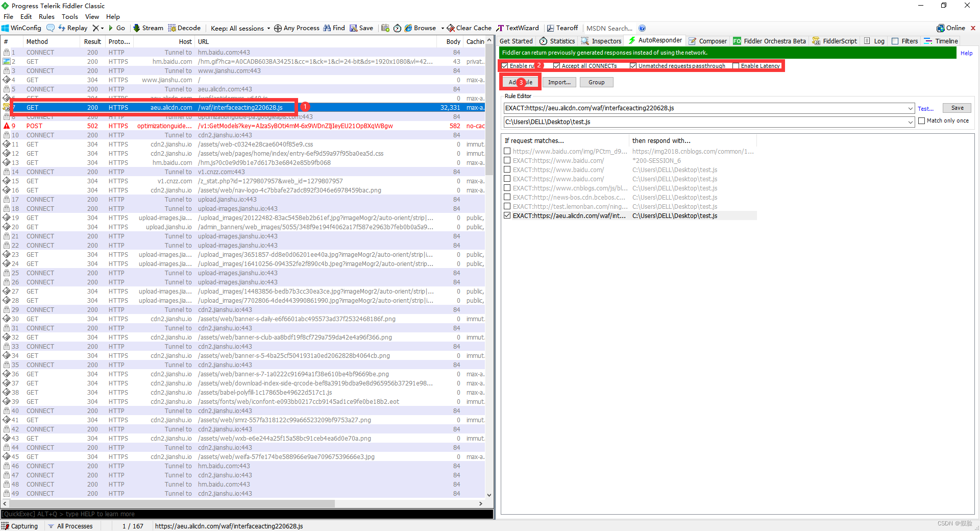Select session 2 hm.baidu.com image row

tap(243, 62)
